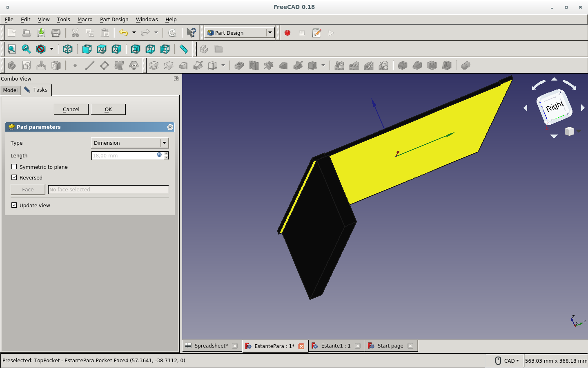The height and width of the screenshot is (368, 588).
Task: Float the Combo View panel
Action: pyautogui.click(x=176, y=79)
